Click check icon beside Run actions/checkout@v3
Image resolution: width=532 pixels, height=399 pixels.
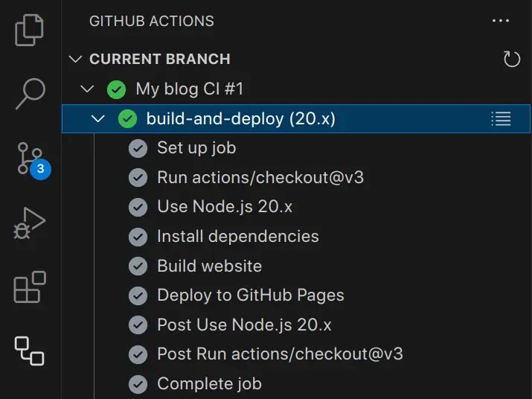click(138, 178)
